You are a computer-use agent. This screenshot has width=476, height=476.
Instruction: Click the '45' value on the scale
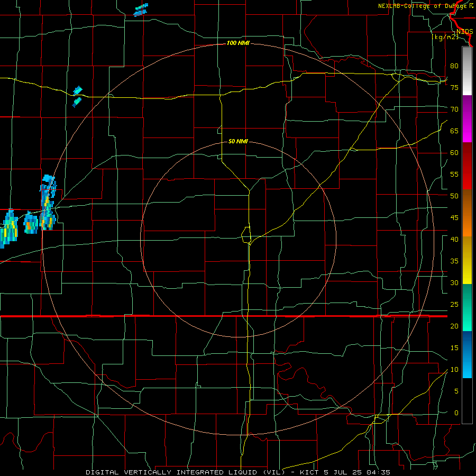pyautogui.click(x=454, y=218)
